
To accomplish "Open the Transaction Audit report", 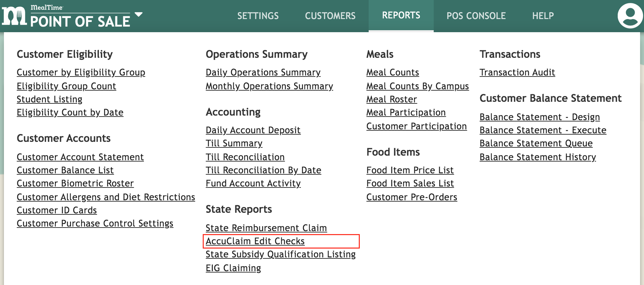I will click(x=517, y=72).
